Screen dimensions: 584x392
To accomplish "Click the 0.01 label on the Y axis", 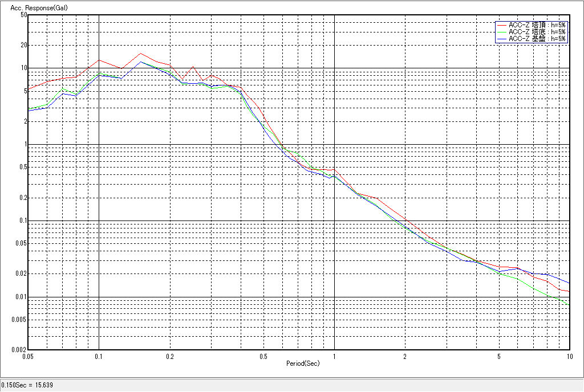I will [x=21, y=297].
